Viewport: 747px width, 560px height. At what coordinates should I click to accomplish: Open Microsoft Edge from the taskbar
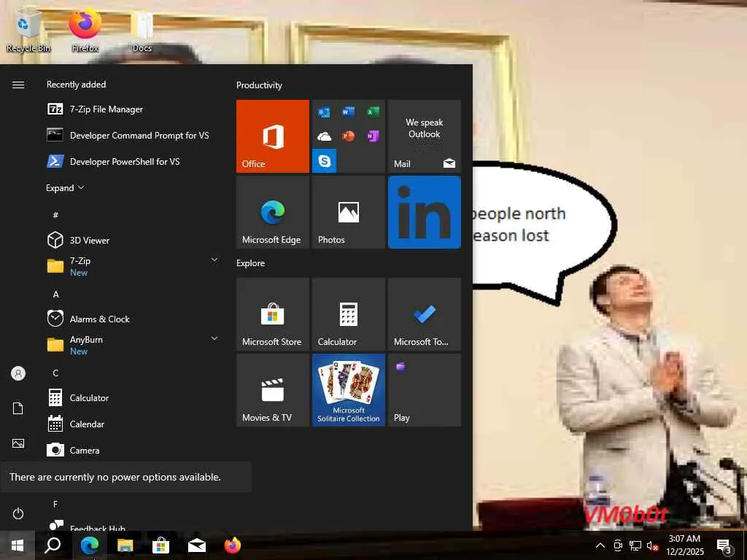[x=89, y=545]
